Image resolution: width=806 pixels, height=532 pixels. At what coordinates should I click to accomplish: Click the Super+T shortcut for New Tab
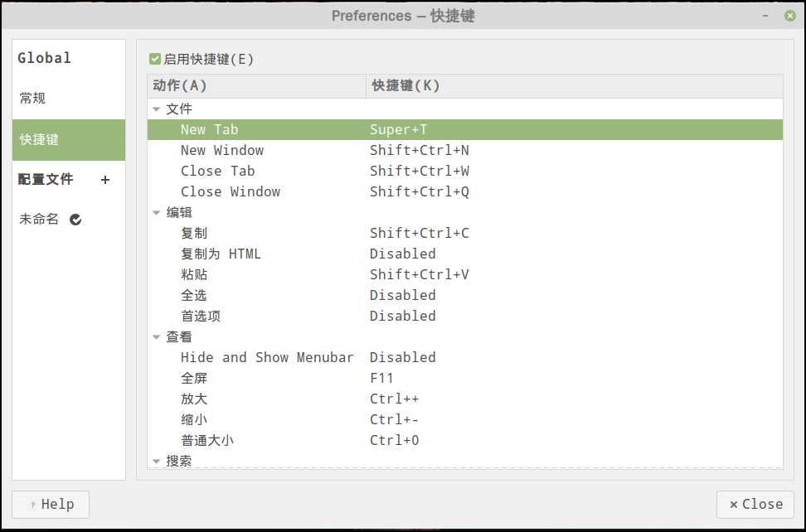pyautogui.click(x=399, y=129)
